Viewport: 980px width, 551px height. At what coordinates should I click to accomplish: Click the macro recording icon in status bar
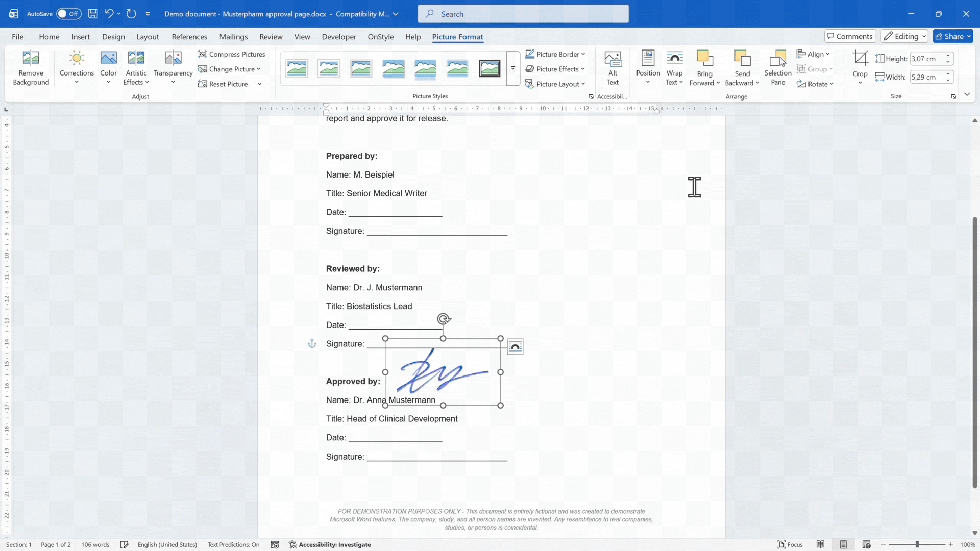[x=275, y=544]
